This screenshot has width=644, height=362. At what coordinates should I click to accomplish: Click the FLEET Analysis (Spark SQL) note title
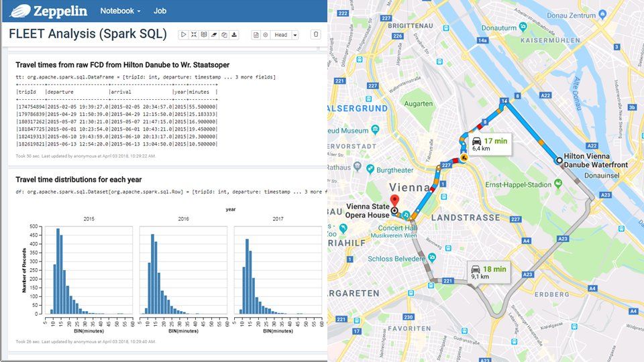tap(88, 34)
